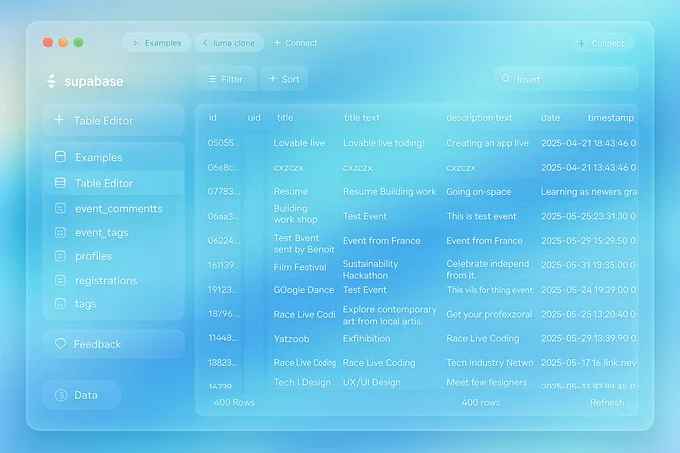Click the Filter lines icon
680x453 pixels.
tap(212, 79)
